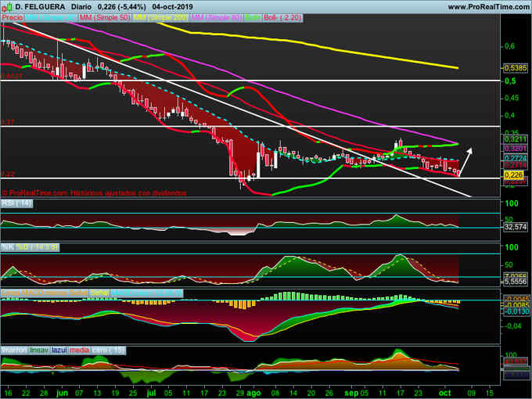Viewport: 532px width, 399px height.
Task: Click the jul month label on time axis
Action: 151,393
